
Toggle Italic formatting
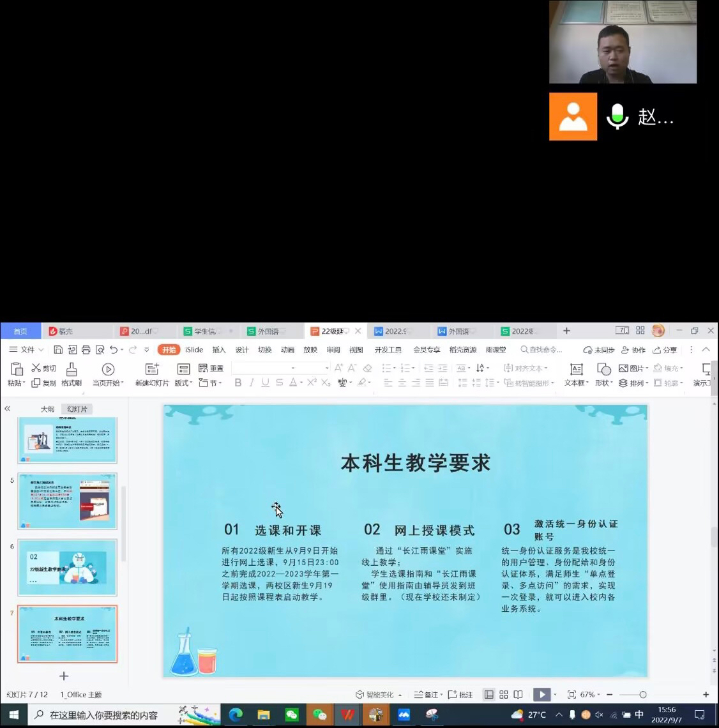point(252,383)
